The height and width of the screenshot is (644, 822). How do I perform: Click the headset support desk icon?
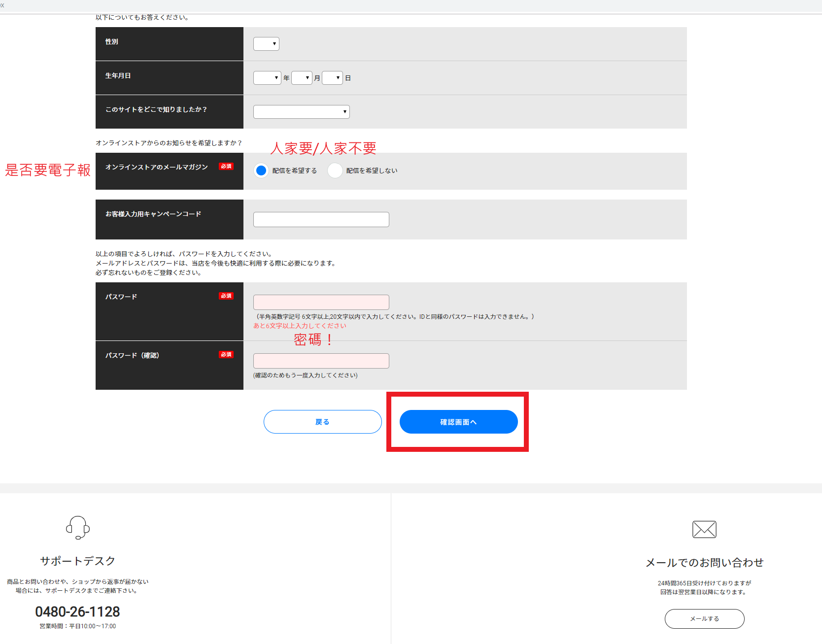pyautogui.click(x=78, y=528)
